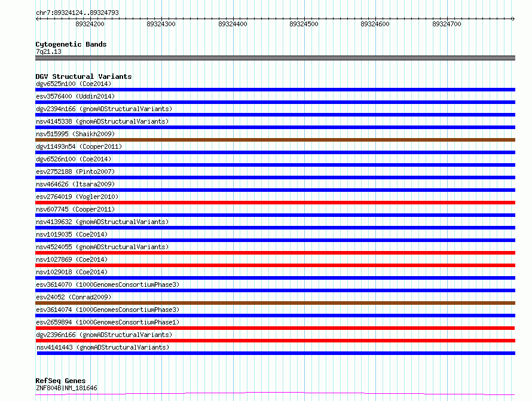Click the red bar under nsv1027869
Viewport: 532px width, 401px height.
pos(275,265)
